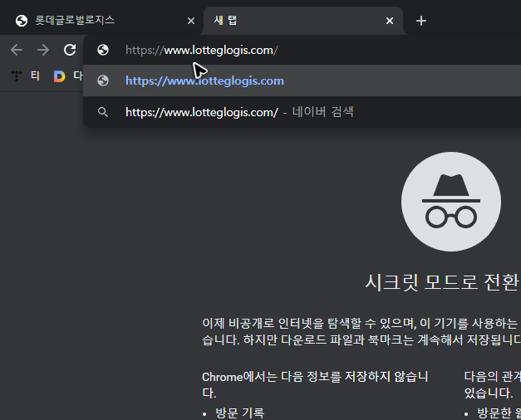Click the incognito hat and glasses icon
Image resolution: width=521 pixels, height=420 pixels.
pyautogui.click(x=451, y=202)
